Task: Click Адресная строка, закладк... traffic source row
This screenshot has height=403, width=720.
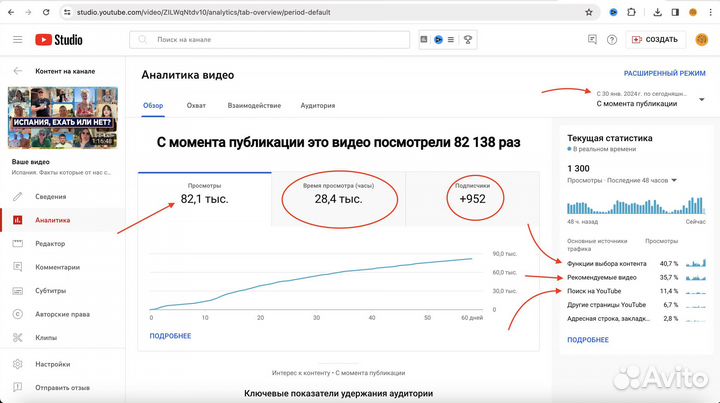Action: 636,319
